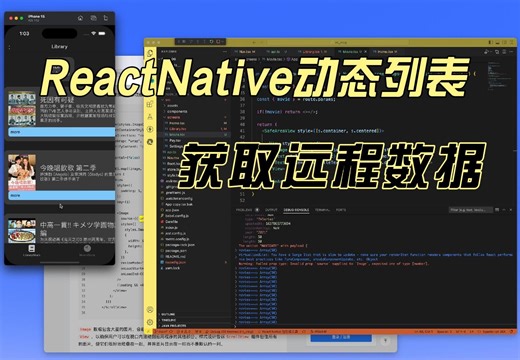Click the Edge browser icon in the activity bar
Viewport: 520px width, 360px height.
coord(150,142)
